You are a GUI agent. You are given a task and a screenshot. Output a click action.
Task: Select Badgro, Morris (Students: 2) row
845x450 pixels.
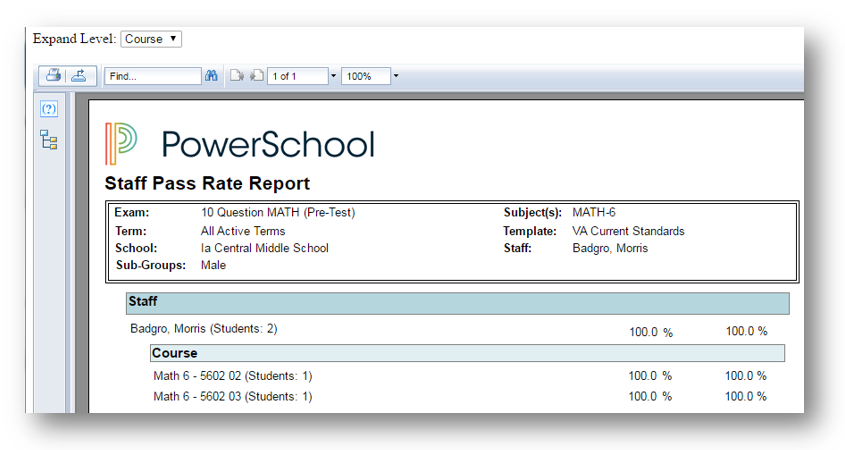[204, 329]
